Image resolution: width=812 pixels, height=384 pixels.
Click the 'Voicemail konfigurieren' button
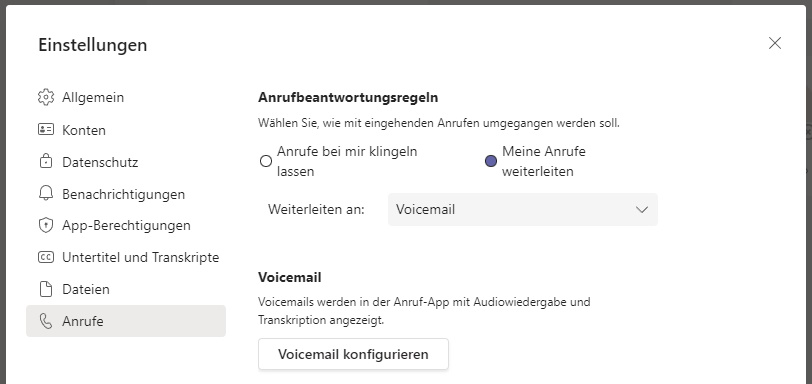click(x=353, y=354)
